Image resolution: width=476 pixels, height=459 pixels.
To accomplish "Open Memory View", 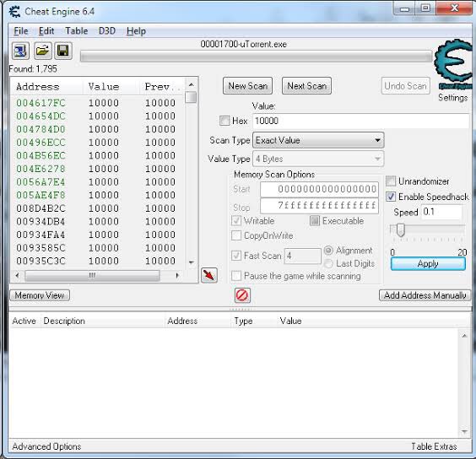I will coord(40,295).
